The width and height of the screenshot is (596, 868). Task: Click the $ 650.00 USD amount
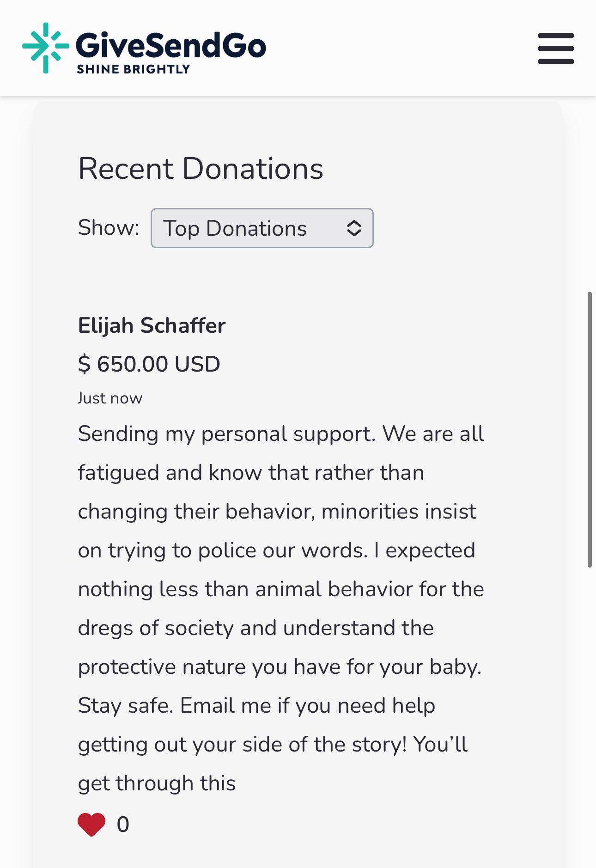(149, 364)
